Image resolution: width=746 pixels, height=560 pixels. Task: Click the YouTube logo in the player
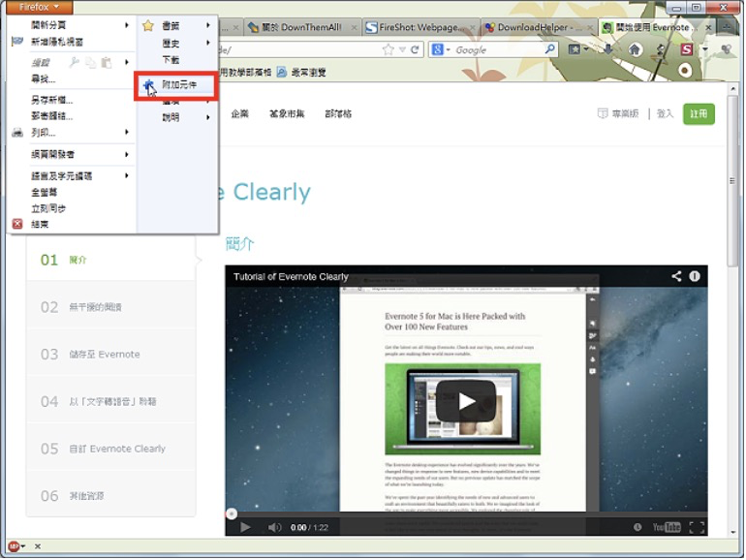[x=667, y=527]
